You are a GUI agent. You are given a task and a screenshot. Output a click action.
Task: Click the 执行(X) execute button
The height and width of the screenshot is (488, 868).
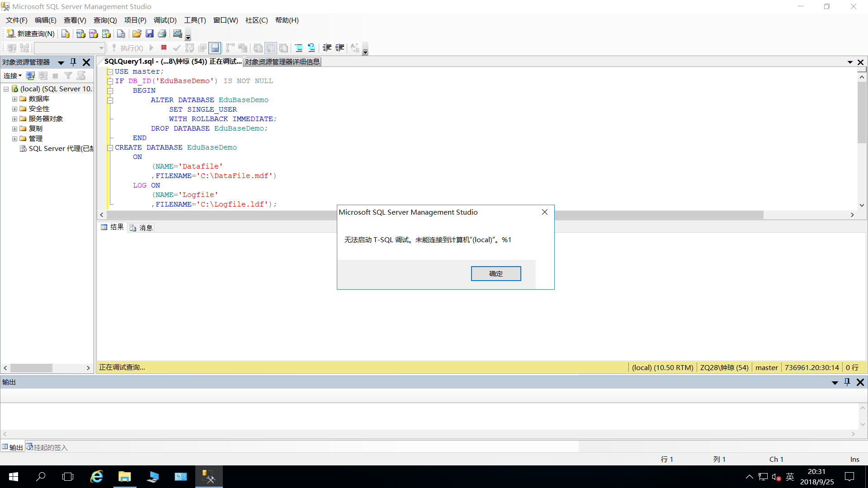(127, 47)
